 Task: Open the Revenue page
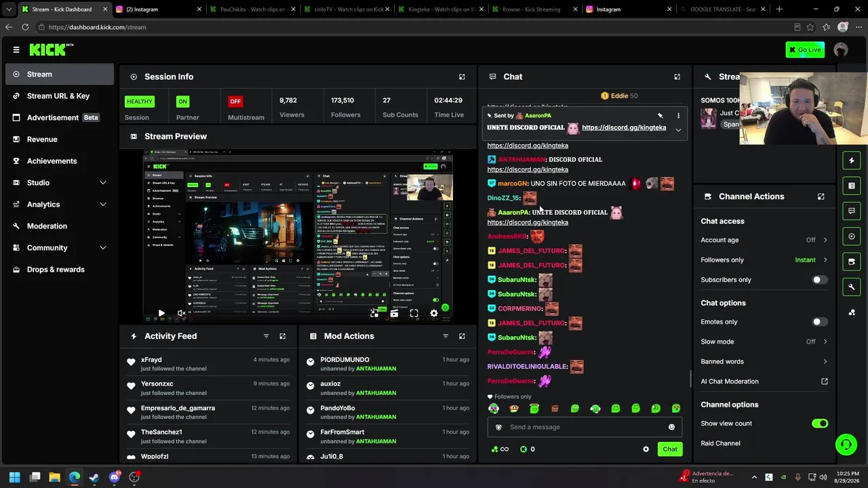coord(60,140)
